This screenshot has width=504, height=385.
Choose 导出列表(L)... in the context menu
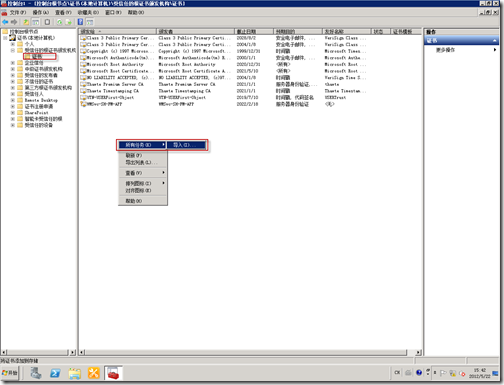[143, 162]
